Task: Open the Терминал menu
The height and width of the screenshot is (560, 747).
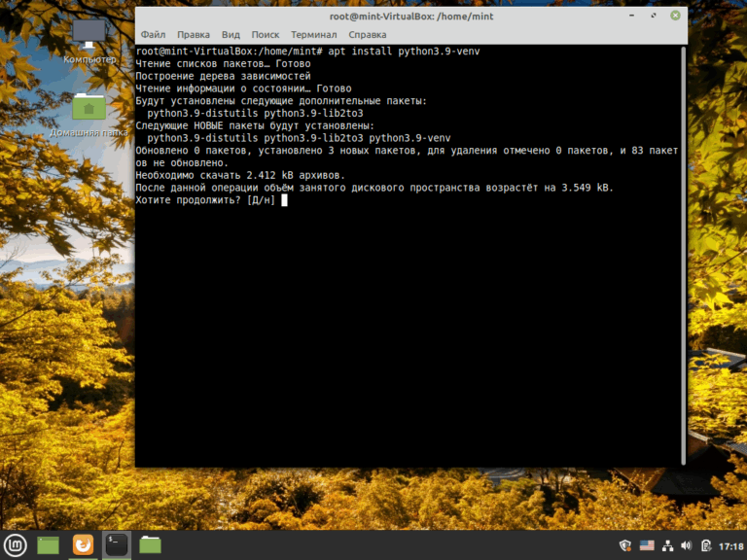Action: click(x=314, y=35)
